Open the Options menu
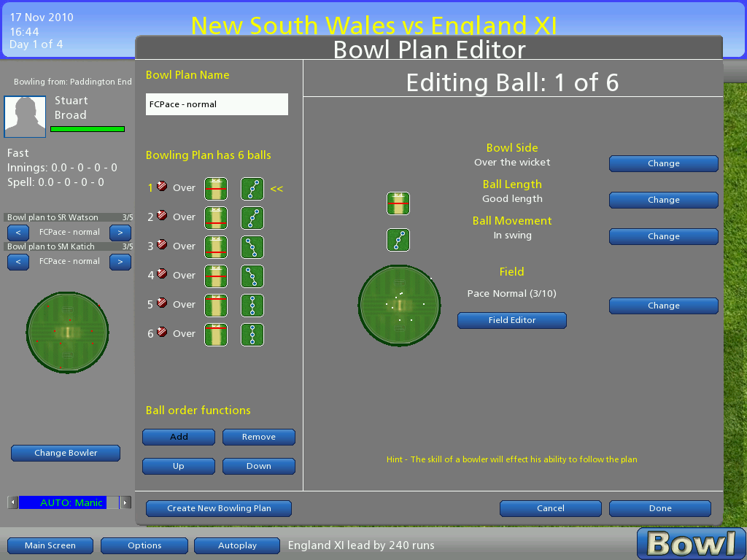The height and width of the screenshot is (560, 747). [x=144, y=545]
